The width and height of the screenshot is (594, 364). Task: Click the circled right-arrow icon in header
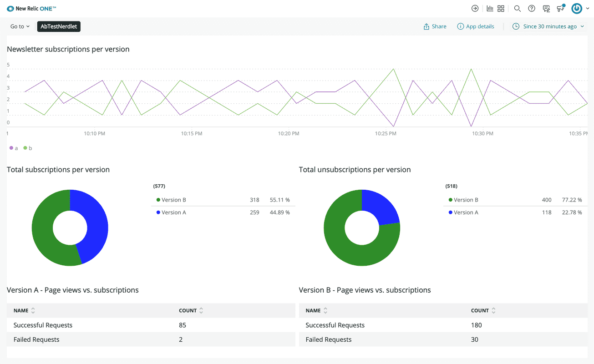point(475,8)
